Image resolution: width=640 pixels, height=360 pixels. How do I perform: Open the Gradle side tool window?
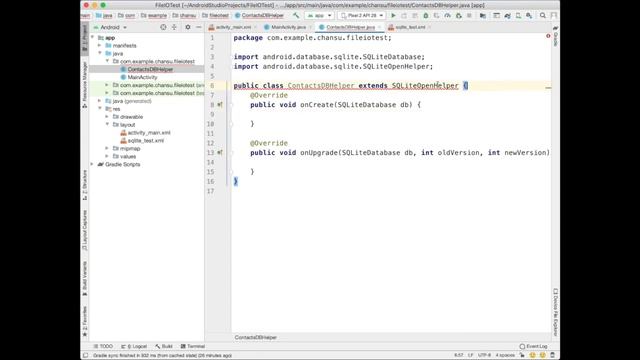556,36
